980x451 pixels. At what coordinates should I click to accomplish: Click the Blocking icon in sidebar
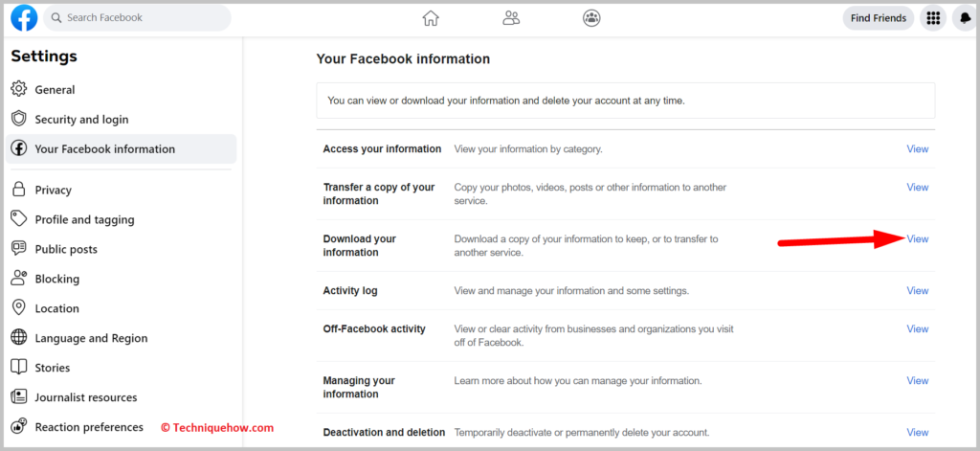pos(19,278)
